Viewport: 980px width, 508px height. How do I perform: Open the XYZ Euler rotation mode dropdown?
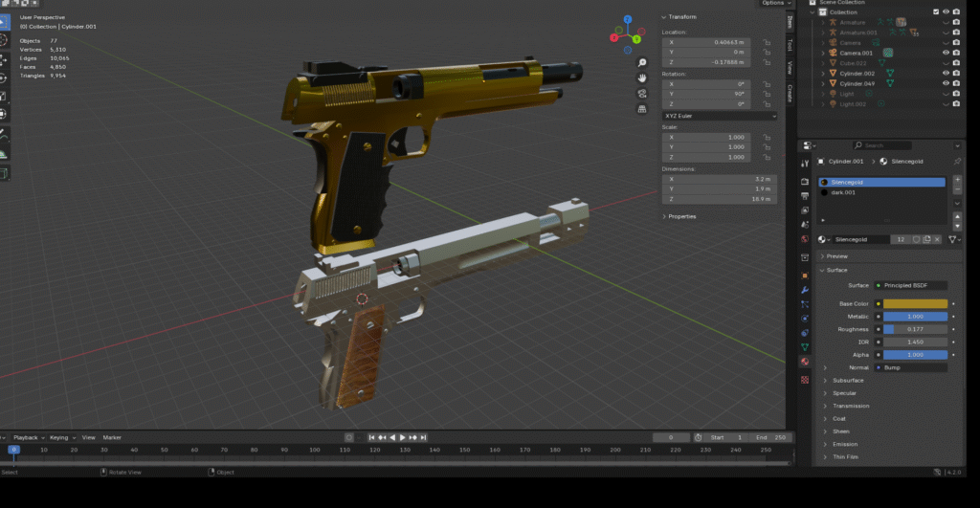click(719, 116)
